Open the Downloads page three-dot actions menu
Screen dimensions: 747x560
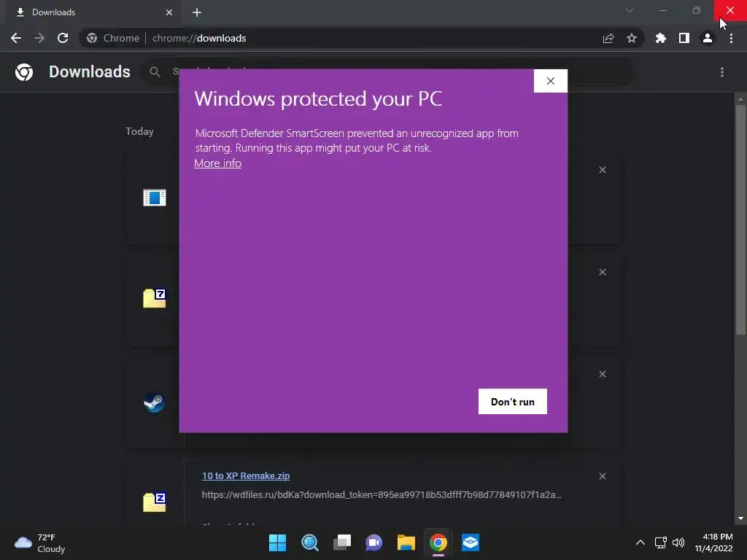(722, 72)
